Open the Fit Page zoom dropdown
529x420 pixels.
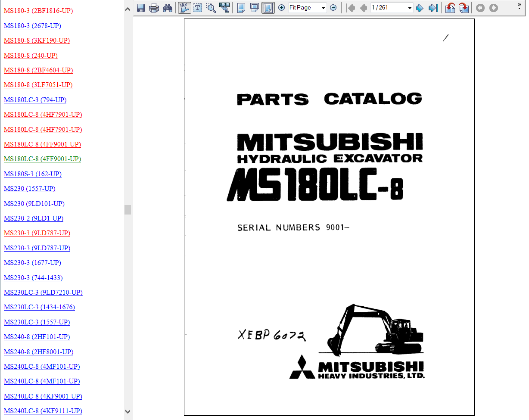pyautogui.click(x=307, y=8)
